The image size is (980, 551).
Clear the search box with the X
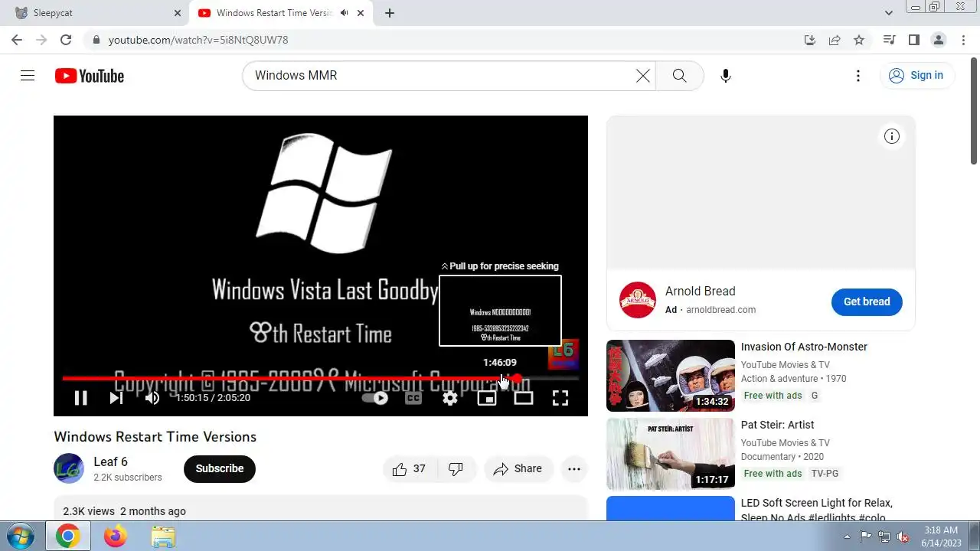click(643, 75)
